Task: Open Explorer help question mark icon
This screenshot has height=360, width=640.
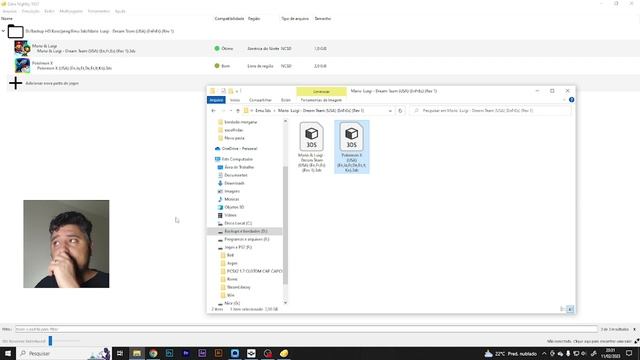Action: point(571,100)
